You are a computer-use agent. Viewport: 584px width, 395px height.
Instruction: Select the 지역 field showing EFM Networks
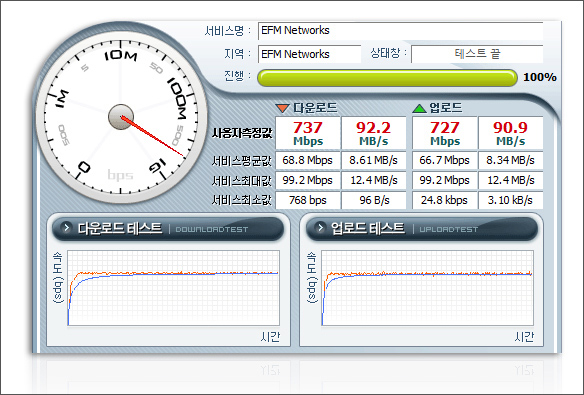310,54
